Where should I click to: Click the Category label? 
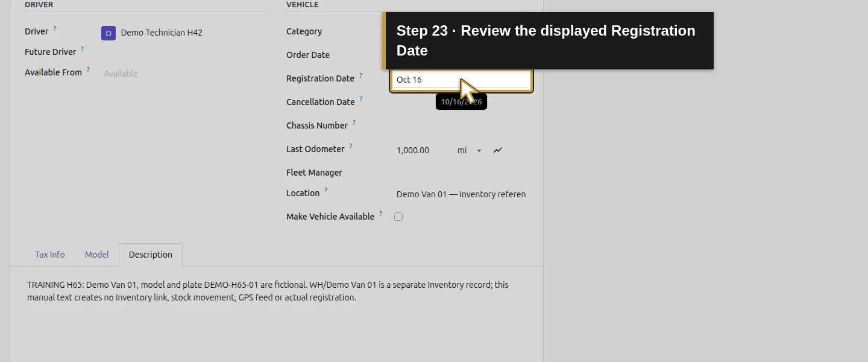click(x=304, y=31)
